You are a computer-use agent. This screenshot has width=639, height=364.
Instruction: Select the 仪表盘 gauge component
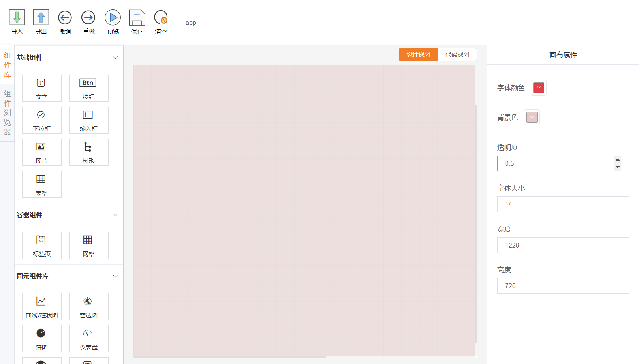(89, 339)
